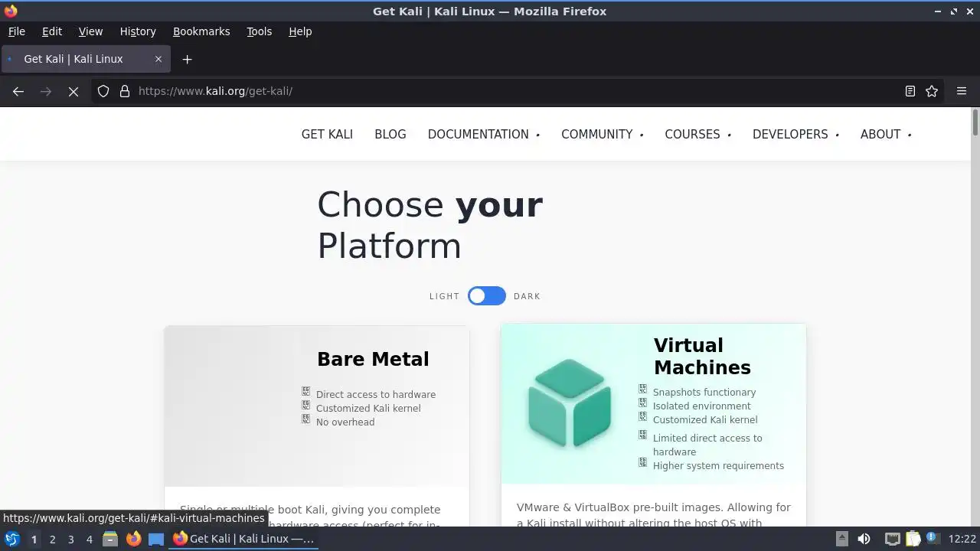Click the site security padlock icon

125,91
